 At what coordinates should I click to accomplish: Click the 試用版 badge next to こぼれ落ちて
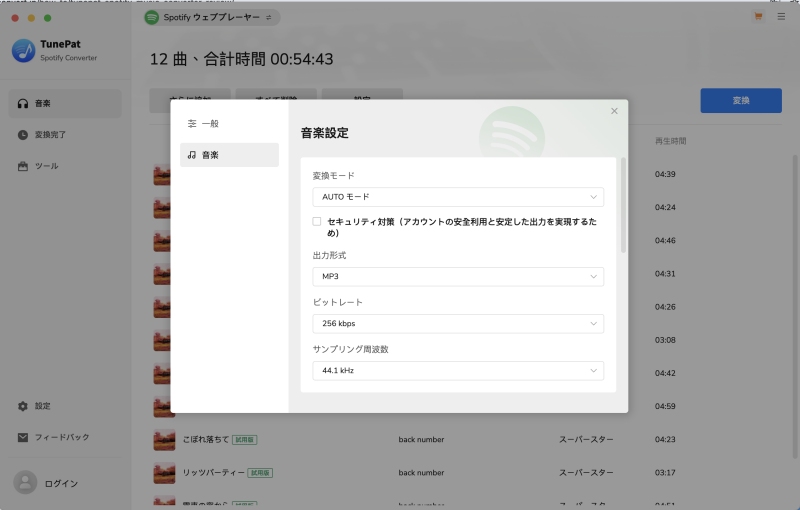tap(245, 440)
